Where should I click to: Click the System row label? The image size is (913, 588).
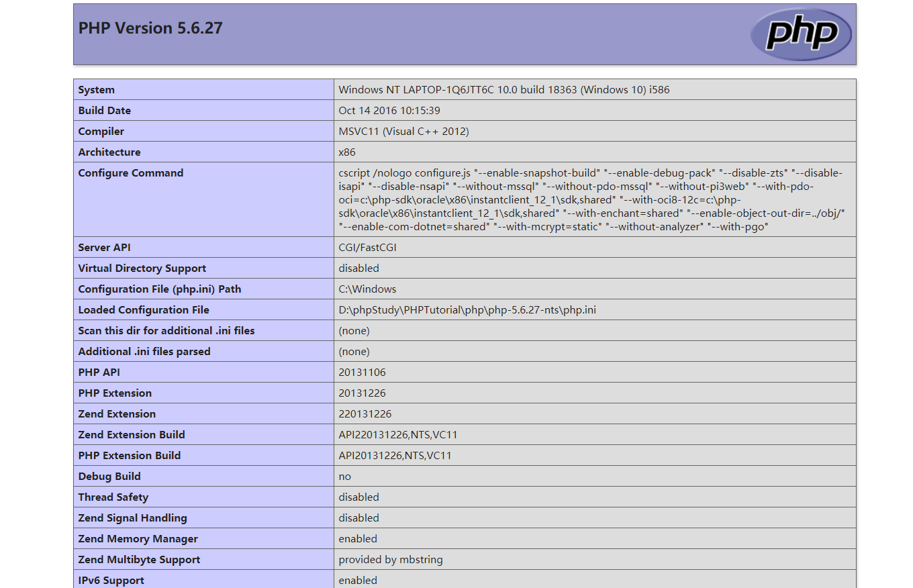[x=97, y=90]
